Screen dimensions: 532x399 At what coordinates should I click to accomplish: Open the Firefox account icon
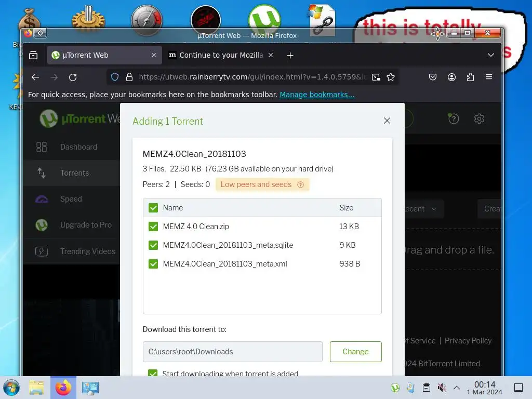click(x=451, y=77)
